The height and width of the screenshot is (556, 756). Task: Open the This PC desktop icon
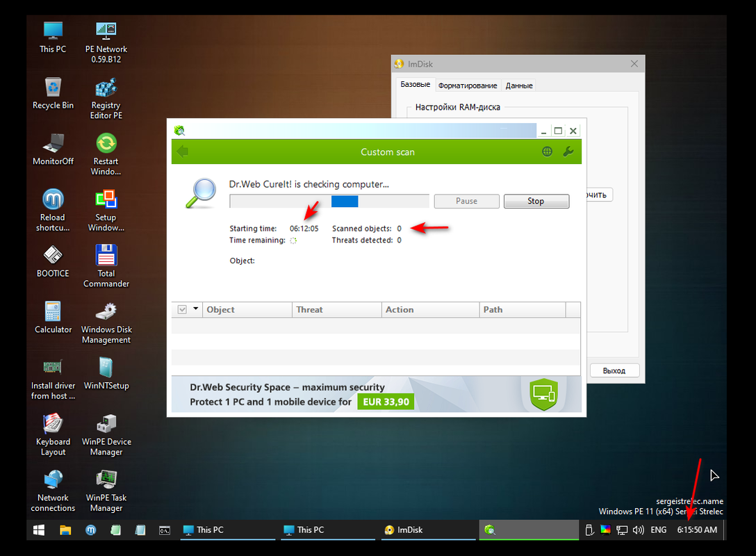pos(53,38)
